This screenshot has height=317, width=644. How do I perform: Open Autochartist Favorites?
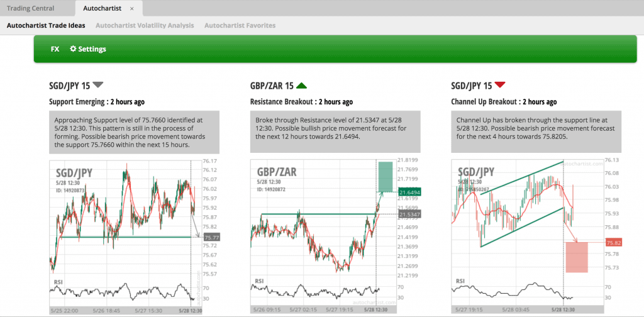point(240,25)
